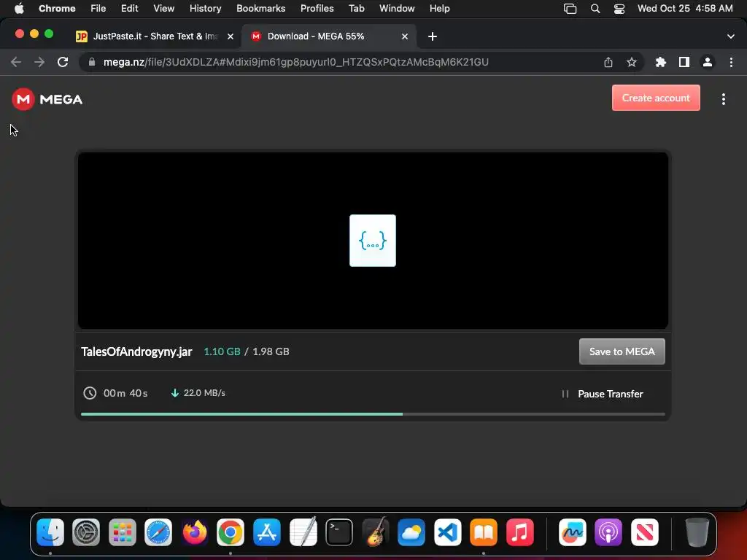The image size is (747, 560).
Task: Open the Chrome extensions puzzle icon
Action: [x=660, y=62]
